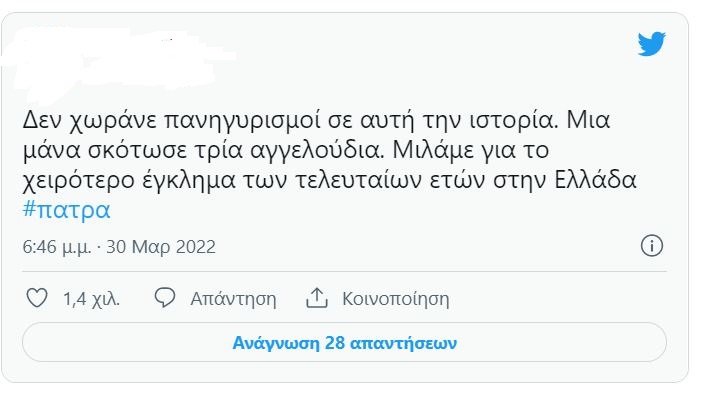
Task: Click the reply speech bubble icon
Action: tap(165, 298)
